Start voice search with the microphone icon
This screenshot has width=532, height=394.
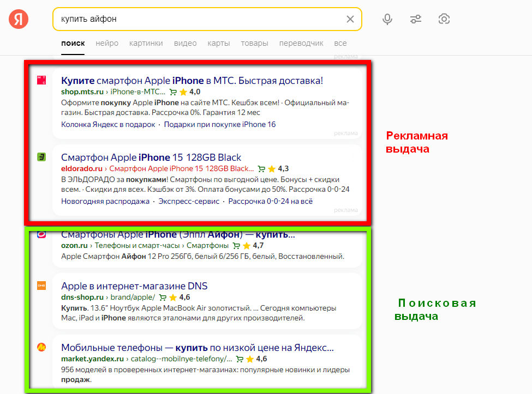(x=387, y=19)
